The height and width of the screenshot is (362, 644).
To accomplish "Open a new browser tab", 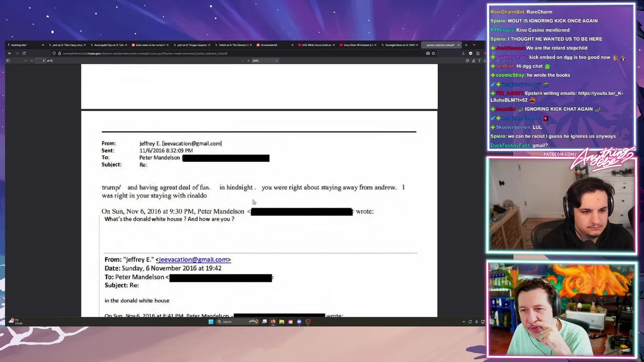I will 466,45.
